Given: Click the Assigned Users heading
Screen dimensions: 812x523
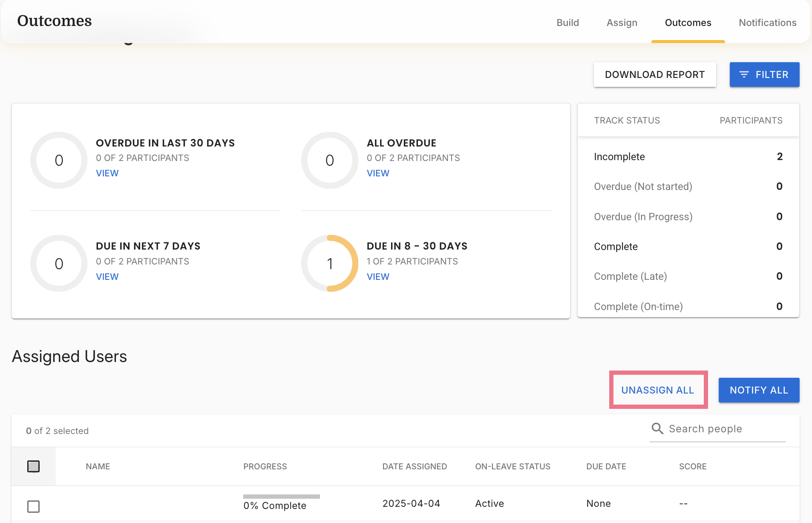Looking at the screenshot, I should point(69,356).
